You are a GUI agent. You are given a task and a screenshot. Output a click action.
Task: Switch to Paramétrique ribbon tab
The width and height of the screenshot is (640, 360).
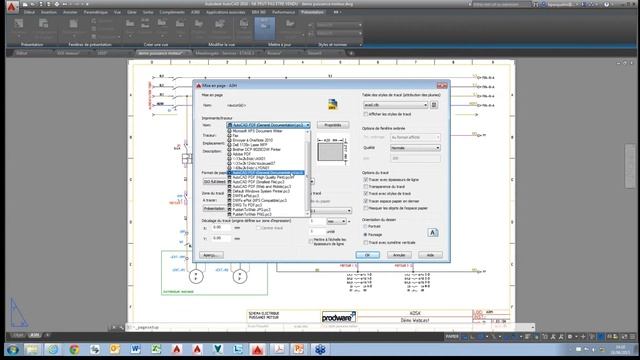(x=96, y=12)
